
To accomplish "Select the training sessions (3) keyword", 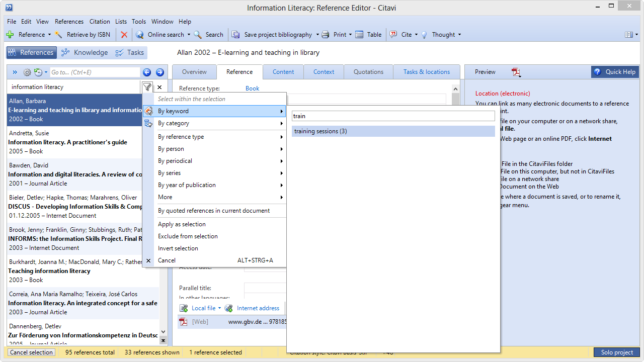I will point(393,131).
